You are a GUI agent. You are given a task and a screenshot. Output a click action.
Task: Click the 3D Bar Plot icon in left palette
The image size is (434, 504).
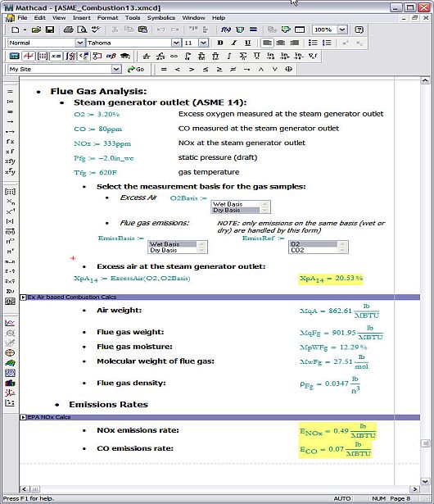tap(10, 383)
